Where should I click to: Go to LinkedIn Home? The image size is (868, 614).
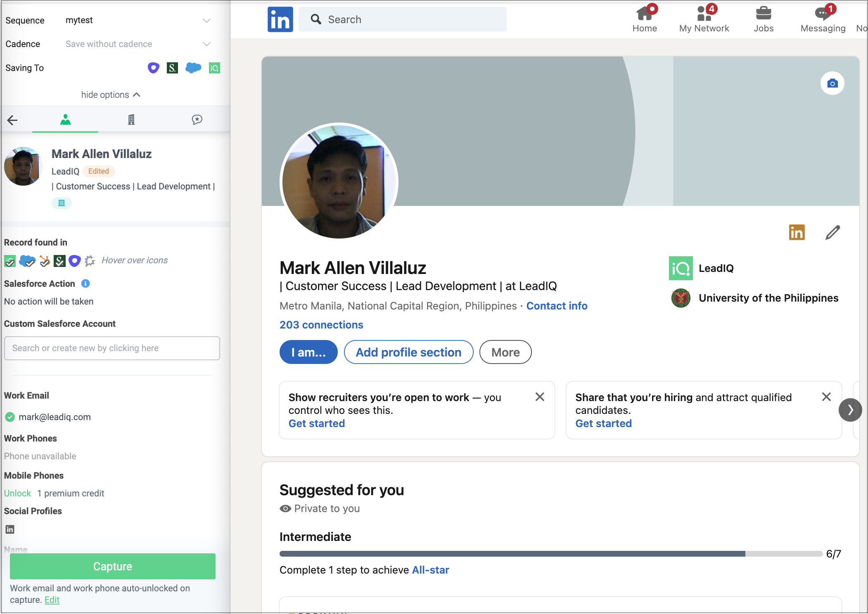pos(645,19)
